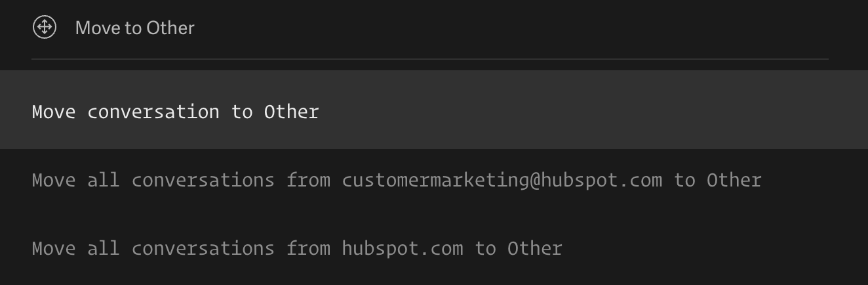Select the last suggestion in the list
Image resolution: width=868 pixels, height=285 pixels.
coord(434,248)
